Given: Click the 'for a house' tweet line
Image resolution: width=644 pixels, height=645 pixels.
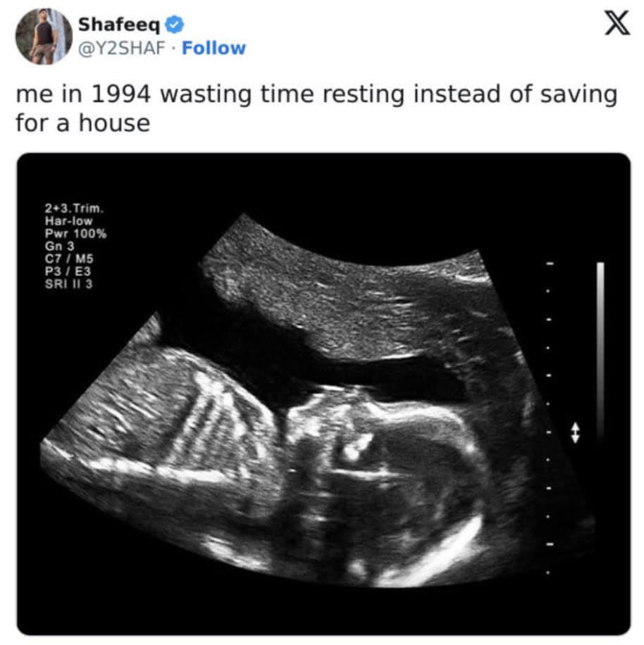Looking at the screenshot, I should [82, 123].
